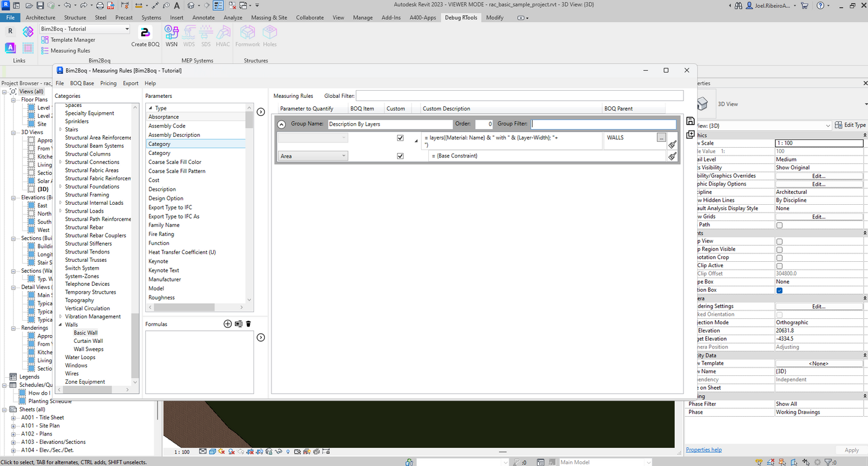Open the Properties help link

pyautogui.click(x=703, y=450)
